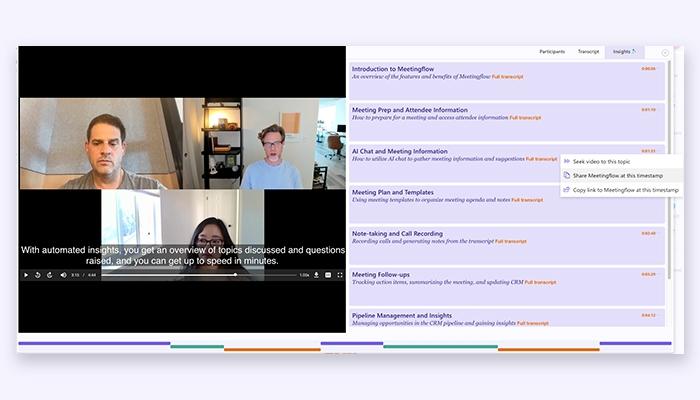Click the timestamp on Meeting Follow-ups card
Image resolution: width=700 pixels, height=400 pixels.
[648, 274]
